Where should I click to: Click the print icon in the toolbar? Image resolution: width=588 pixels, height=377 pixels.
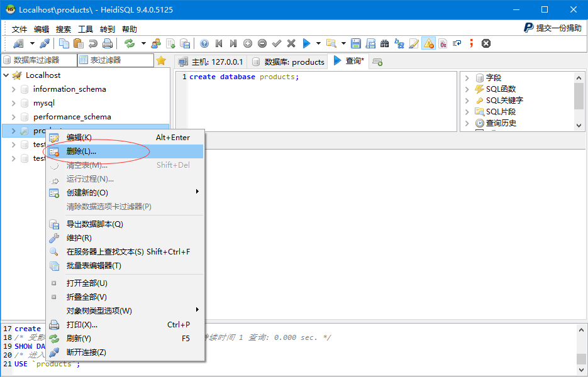click(108, 43)
